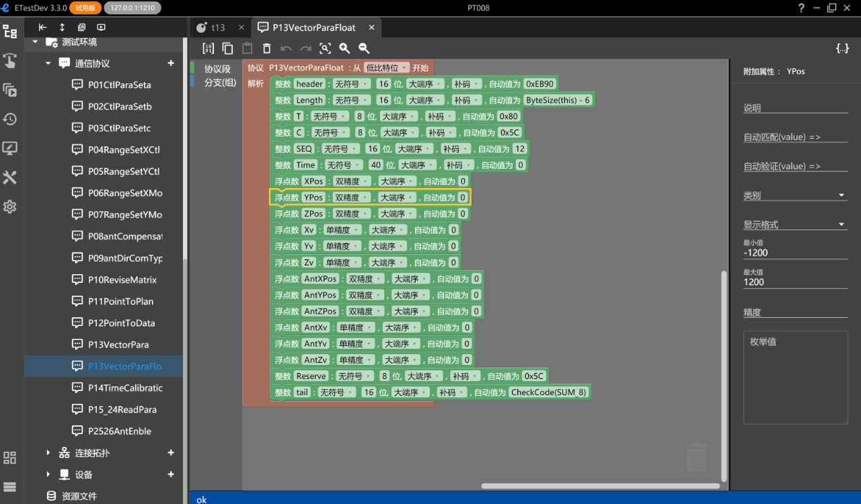Open the history clock sidebar icon

click(10, 119)
